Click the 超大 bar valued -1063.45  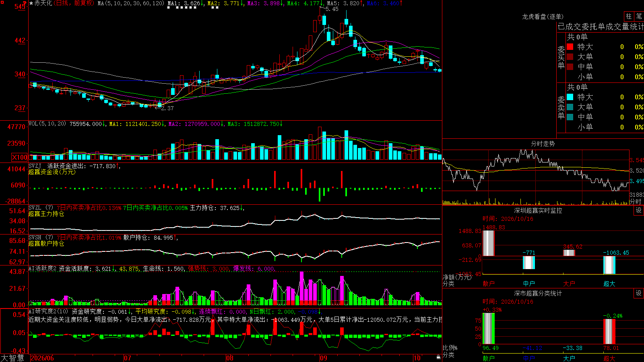pyautogui.click(x=609, y=265)
